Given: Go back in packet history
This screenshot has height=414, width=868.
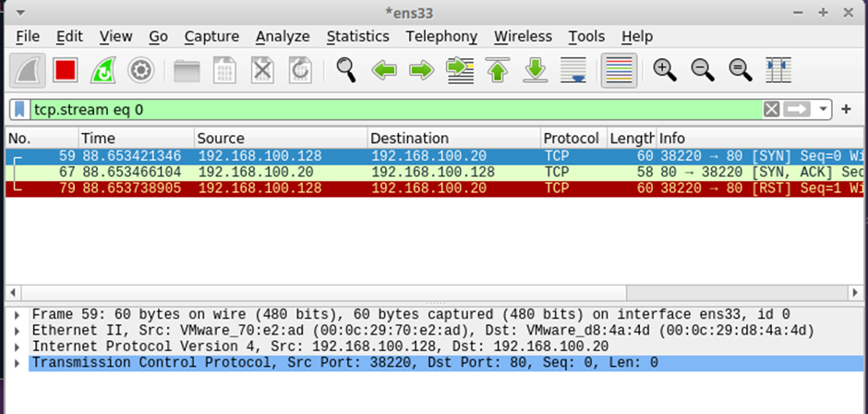Looking at the screenshot, I should pos(384,70).
